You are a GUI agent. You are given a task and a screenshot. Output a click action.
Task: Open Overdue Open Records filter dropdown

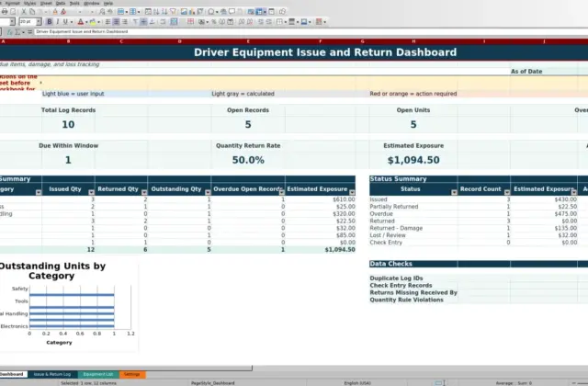[x=282, y=192]
